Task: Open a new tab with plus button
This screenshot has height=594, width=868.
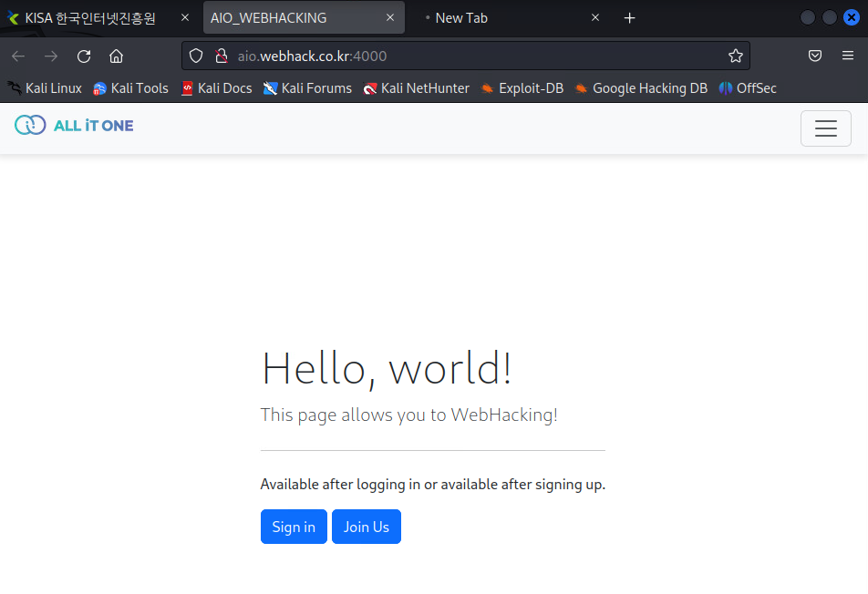Action: coord(629,18)
